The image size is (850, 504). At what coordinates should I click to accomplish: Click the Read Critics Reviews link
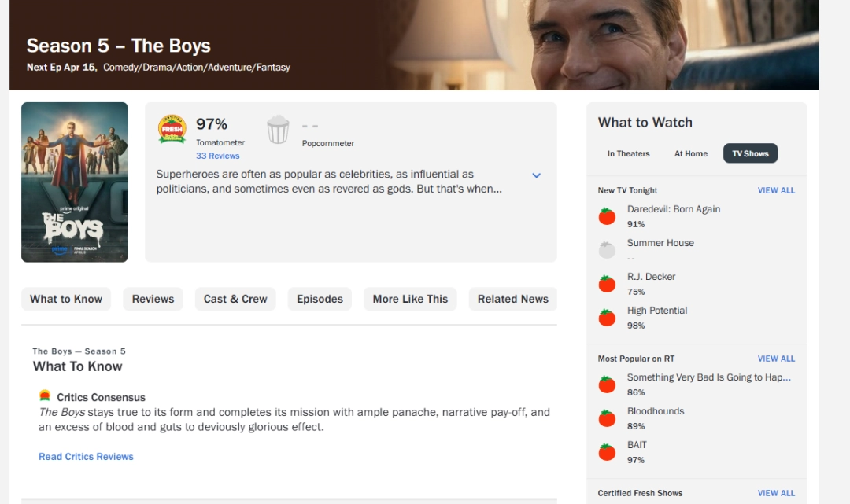86,457
